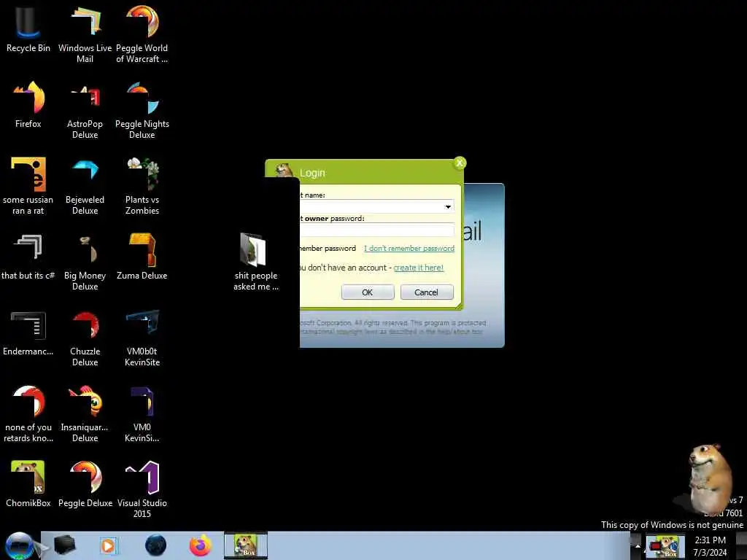Open 'I don't remember password' link
Viewport: 747px width, 560px height.
tap(409, 248)
